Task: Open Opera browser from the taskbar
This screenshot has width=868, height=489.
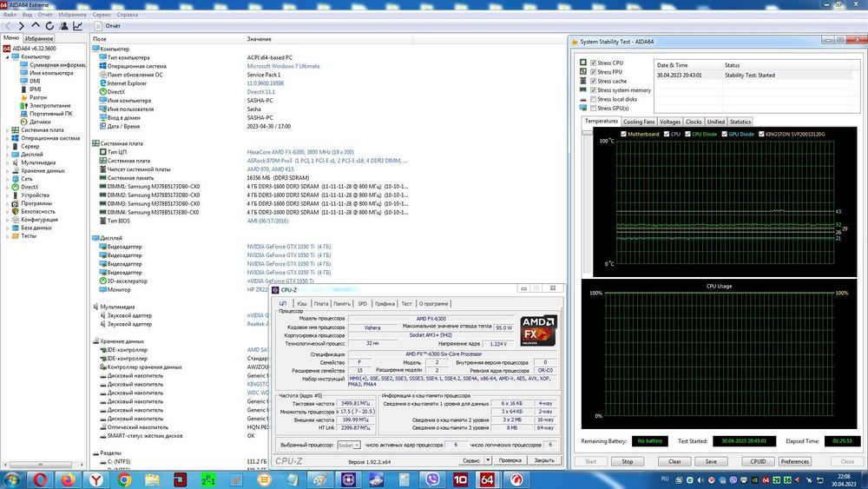Action: tap(39, 479)
